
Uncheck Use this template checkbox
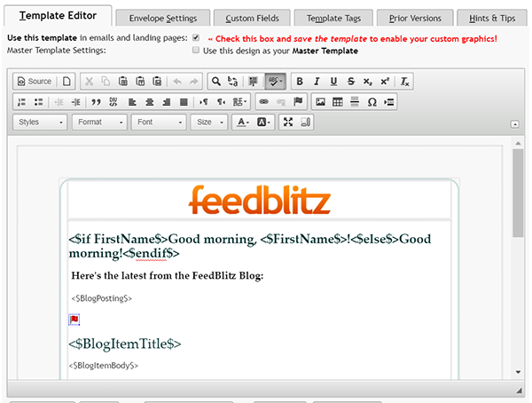coord(196,37)
